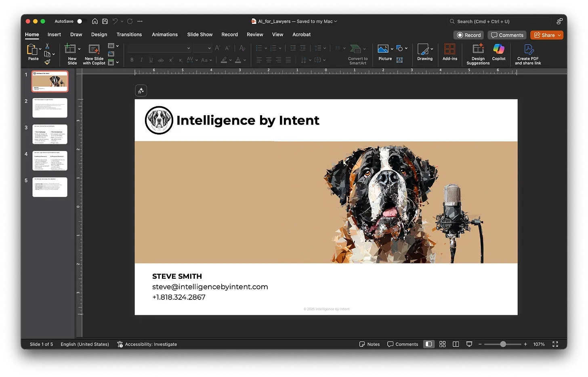Toggle the Notes pane

click(370, 344)
